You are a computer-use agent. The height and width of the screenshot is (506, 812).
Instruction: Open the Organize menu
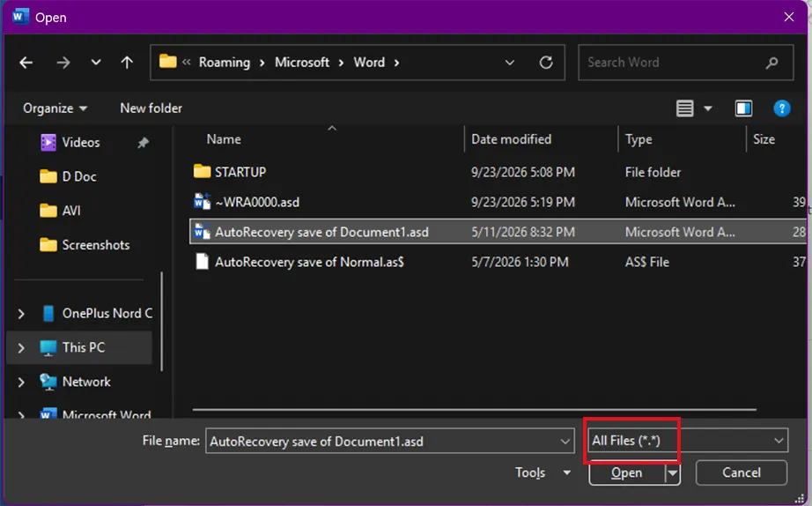point(55,108)
